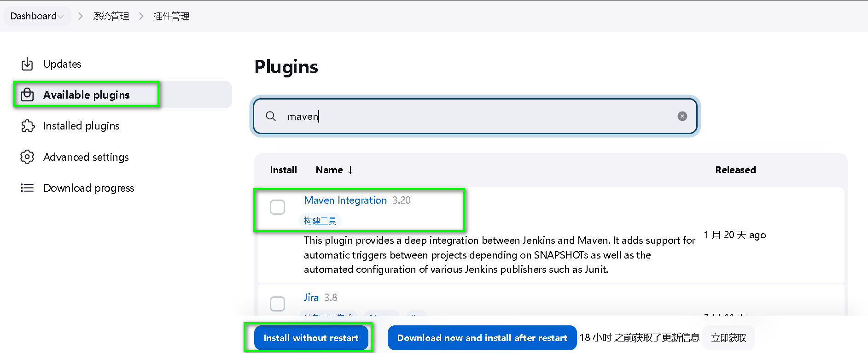Go to Dashboard breadcrumb link
Viewport: 868px width, 353px height.
tap(34, 16)
